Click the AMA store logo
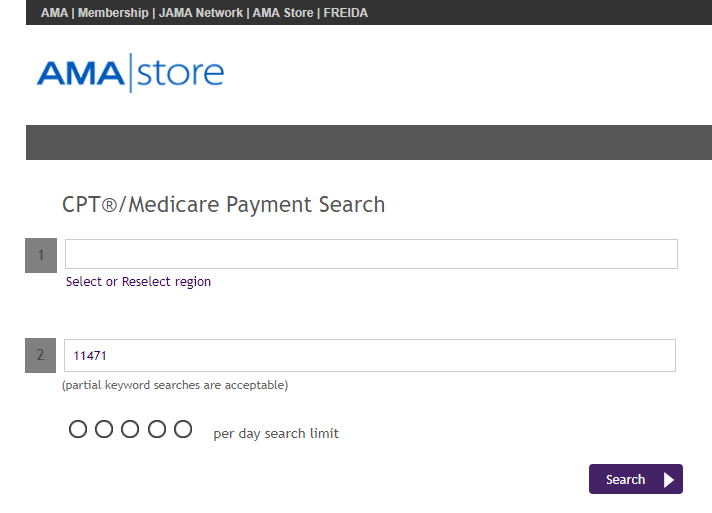 pyautogui.click(x=130, y=73)
